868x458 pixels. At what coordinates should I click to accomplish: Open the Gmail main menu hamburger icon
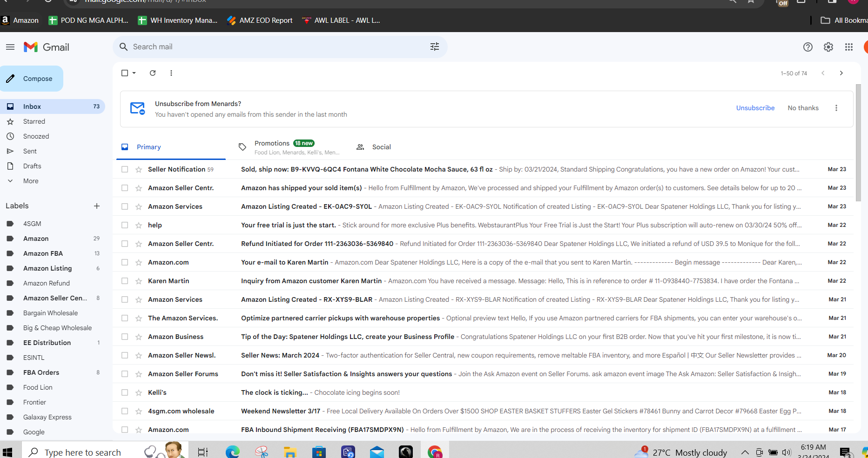[x=10, y=47]
